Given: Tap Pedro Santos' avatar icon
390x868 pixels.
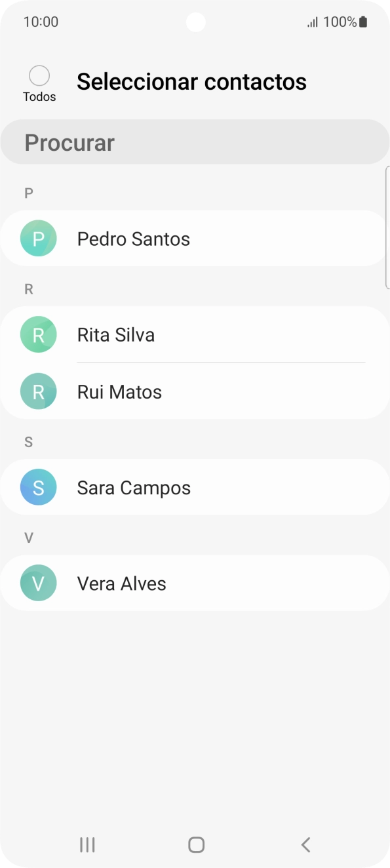Looking at the screenshot, I should click(38, 239).
